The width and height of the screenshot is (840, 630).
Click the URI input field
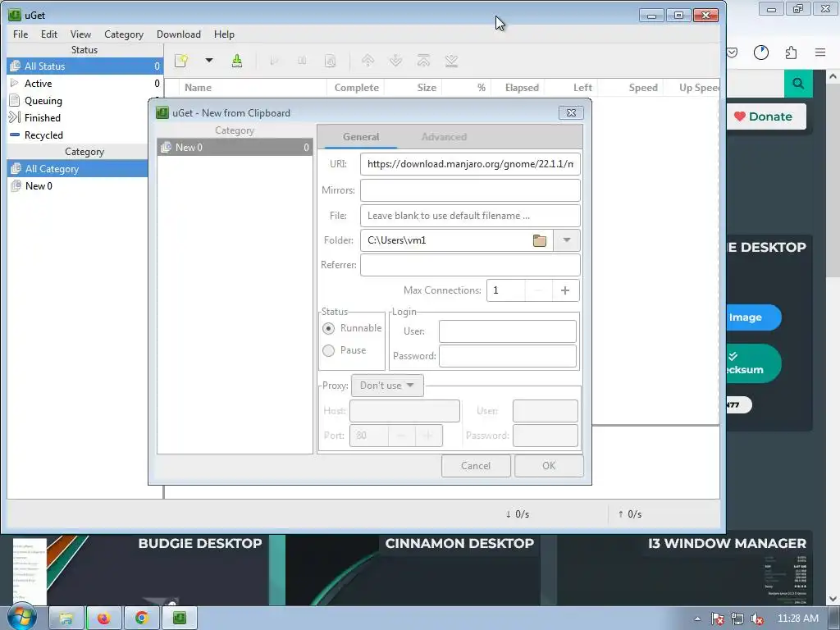(470, 164)
